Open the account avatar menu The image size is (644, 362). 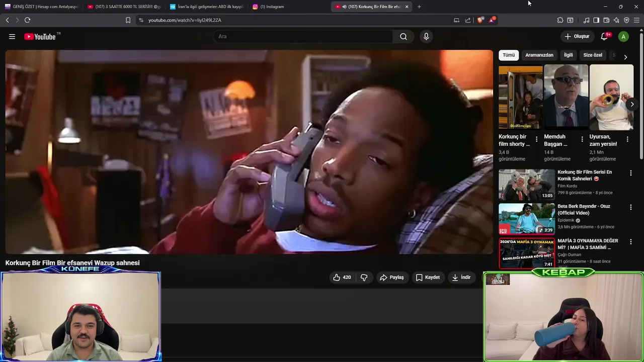623,36
